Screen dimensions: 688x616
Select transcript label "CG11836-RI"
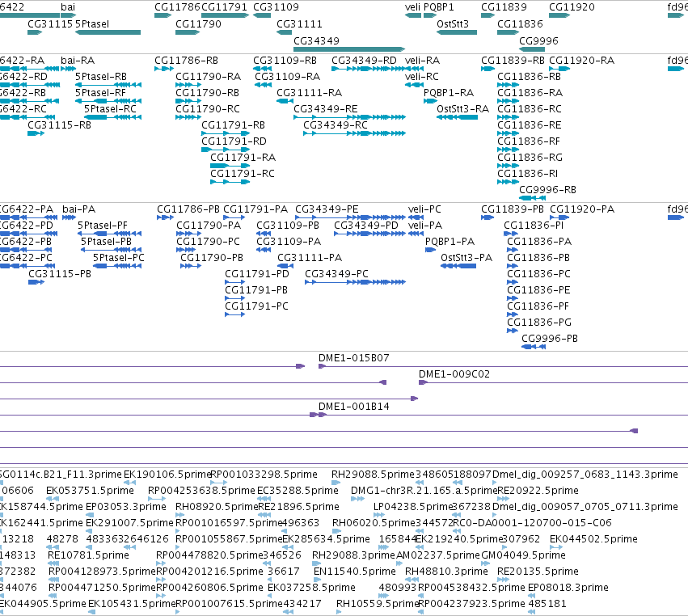[527, 174]
